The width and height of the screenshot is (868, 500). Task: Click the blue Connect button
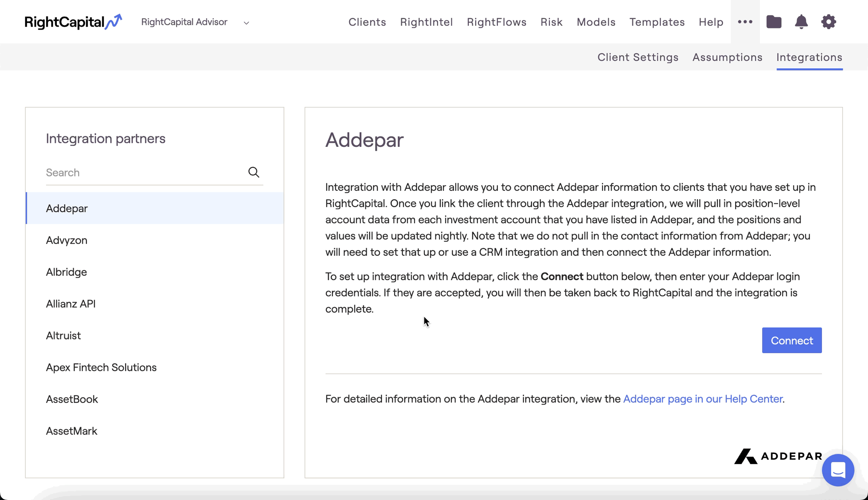(x=792, y=340)
